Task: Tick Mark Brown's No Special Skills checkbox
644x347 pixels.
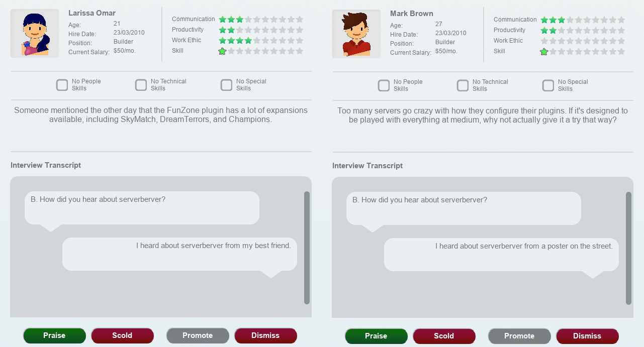Action: point(548,85)
